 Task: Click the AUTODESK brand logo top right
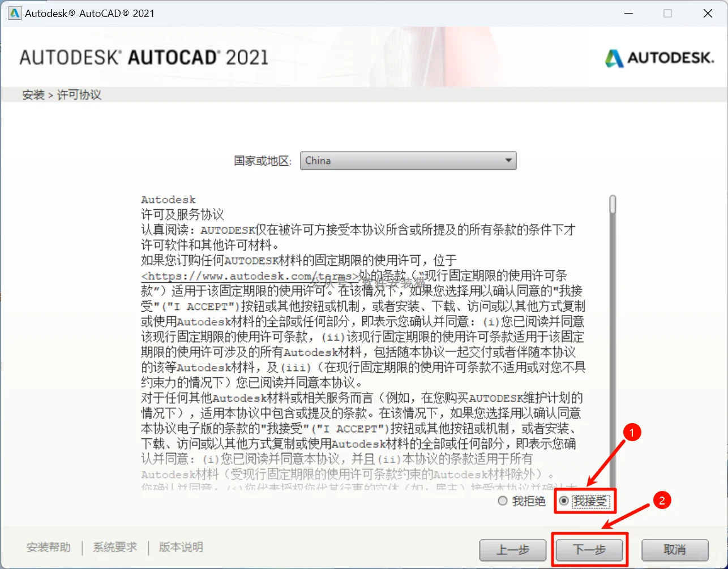(658, 58)
